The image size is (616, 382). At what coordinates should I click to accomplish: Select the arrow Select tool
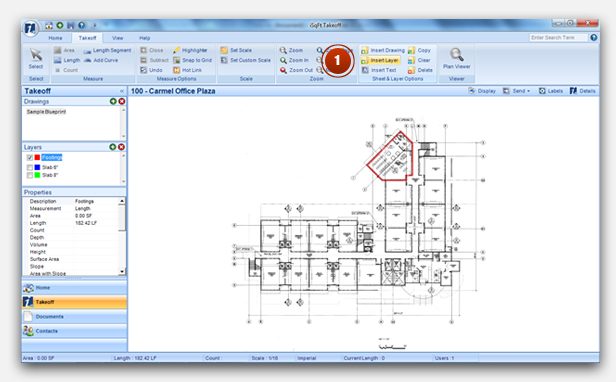36,59
